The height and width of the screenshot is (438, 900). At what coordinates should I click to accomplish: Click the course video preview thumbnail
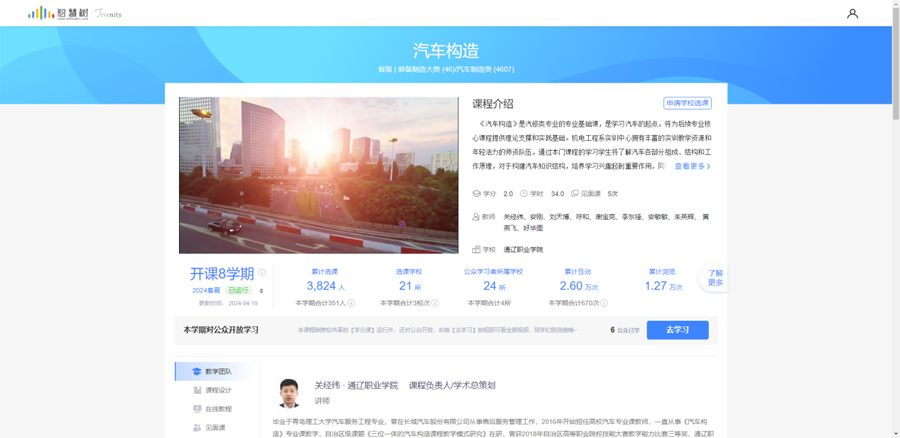tap(319, 175)
